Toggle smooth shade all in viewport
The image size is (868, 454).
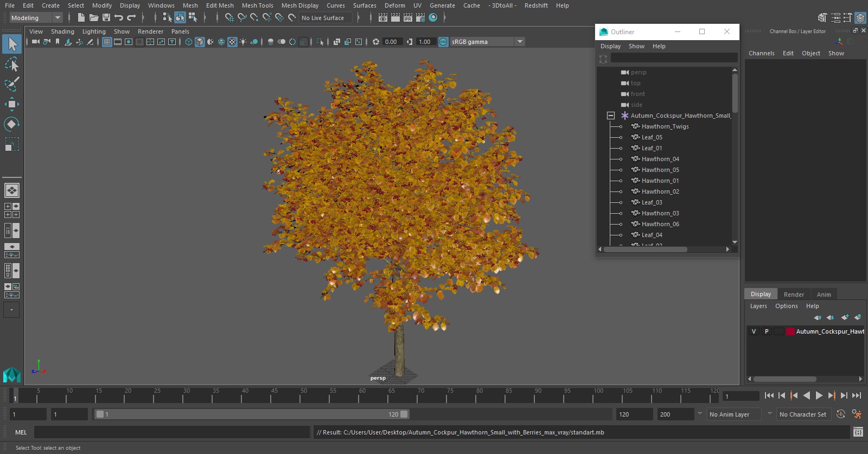point(200,42)
